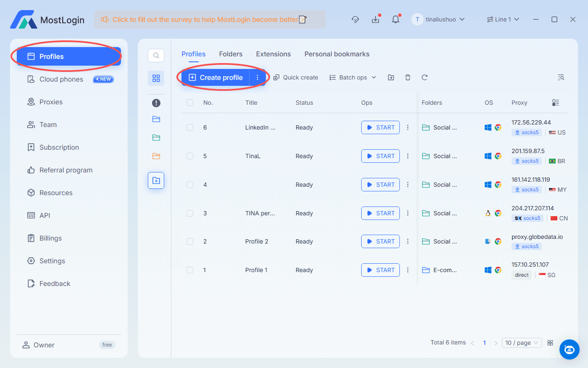
Task: Click the create new folder icon in sidebar
Action: (x=156, y=180)
